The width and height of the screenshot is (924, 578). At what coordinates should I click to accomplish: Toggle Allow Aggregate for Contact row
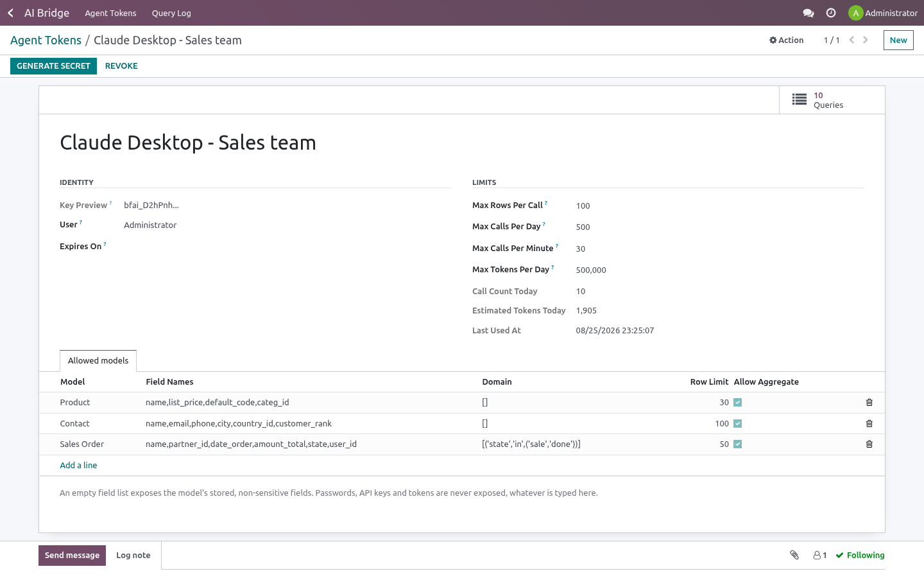738,424
